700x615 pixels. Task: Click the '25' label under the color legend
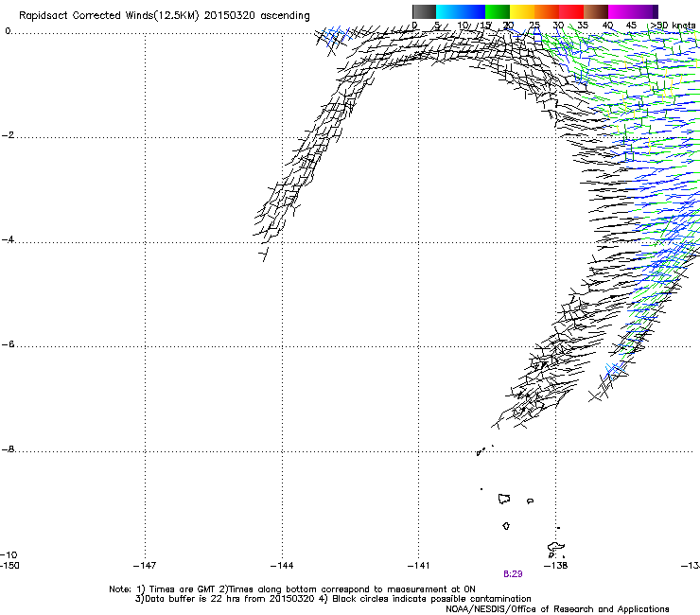pos(534,26)
